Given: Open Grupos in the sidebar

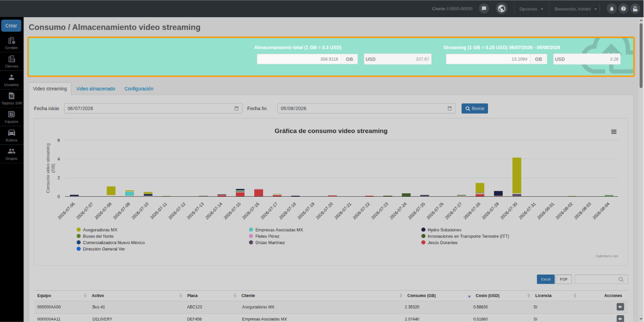Looking at the screenshot, I should tap(11, 154).
